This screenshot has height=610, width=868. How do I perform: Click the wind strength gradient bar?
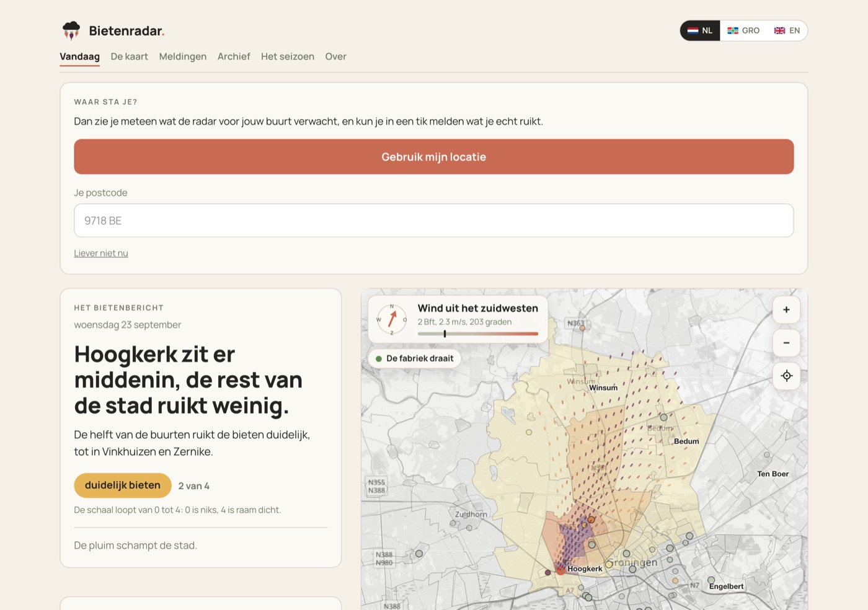478,334
